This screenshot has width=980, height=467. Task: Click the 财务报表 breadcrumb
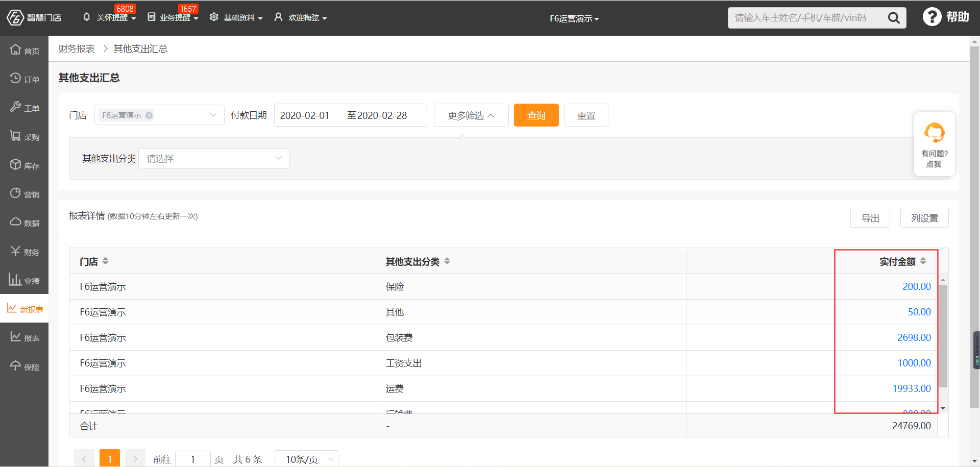(x=77, y=48)
